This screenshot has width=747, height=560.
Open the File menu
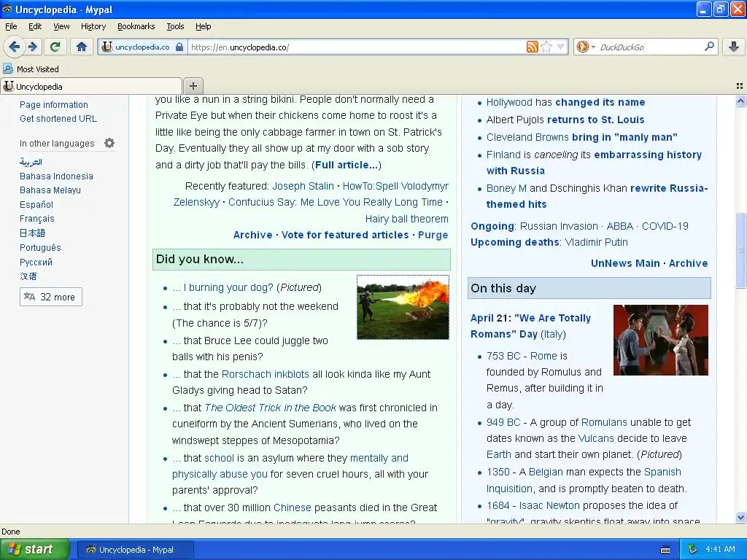click(11, 26)
